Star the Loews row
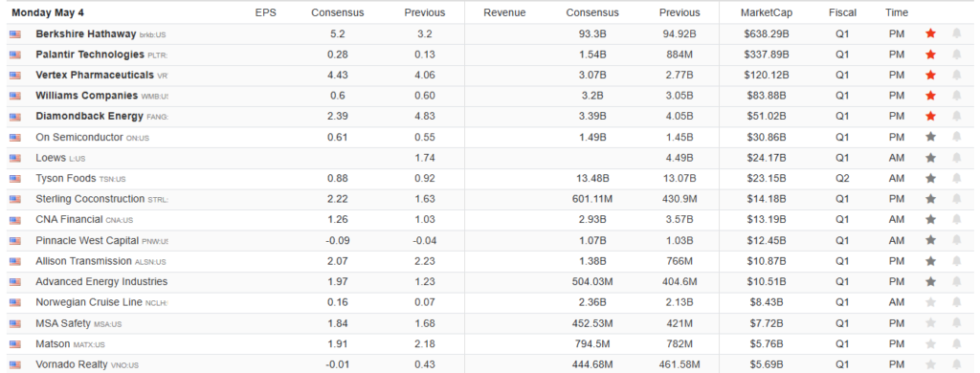 tap(930, 158)
